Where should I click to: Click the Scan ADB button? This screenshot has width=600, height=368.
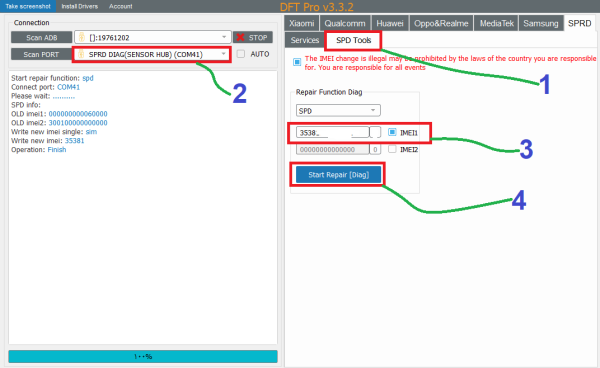[41, 37]
